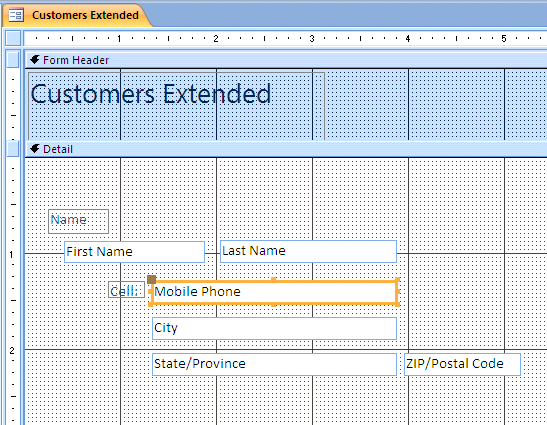The width and height of the screenshot is (547, 425).
Task: Click the form selector box at ruler corner
Action: [x=14, y=38]
